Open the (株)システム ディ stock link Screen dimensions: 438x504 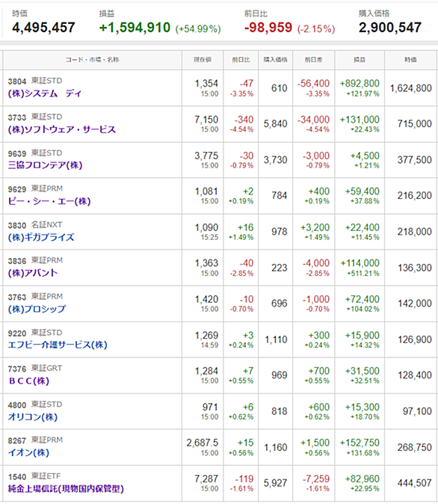point(45,93)
